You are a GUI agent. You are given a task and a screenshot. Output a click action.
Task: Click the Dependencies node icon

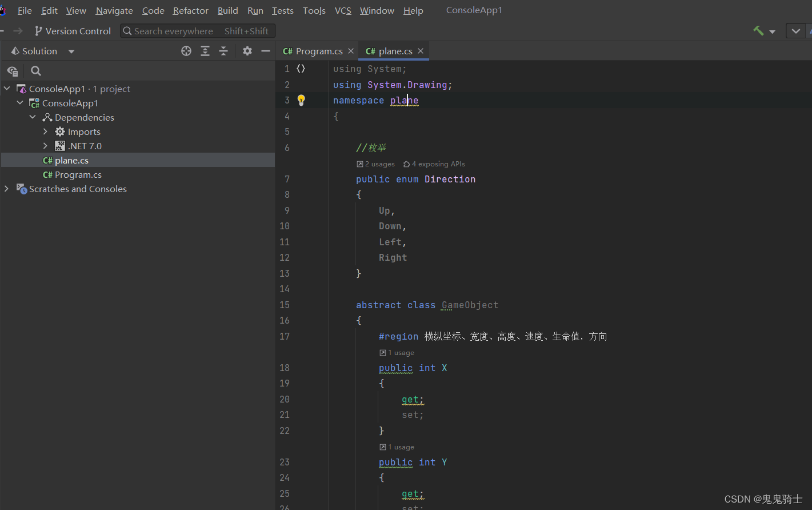click(47, 117)
